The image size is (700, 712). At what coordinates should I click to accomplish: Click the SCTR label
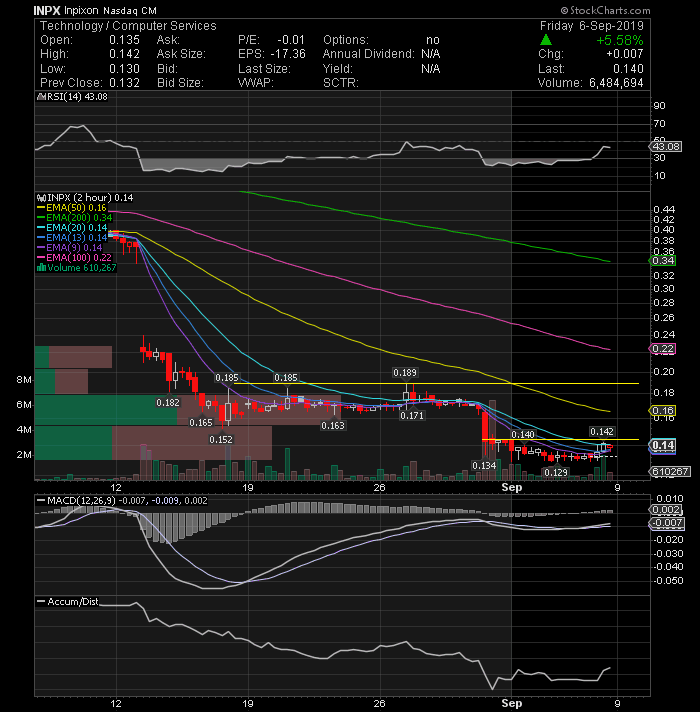340,83
